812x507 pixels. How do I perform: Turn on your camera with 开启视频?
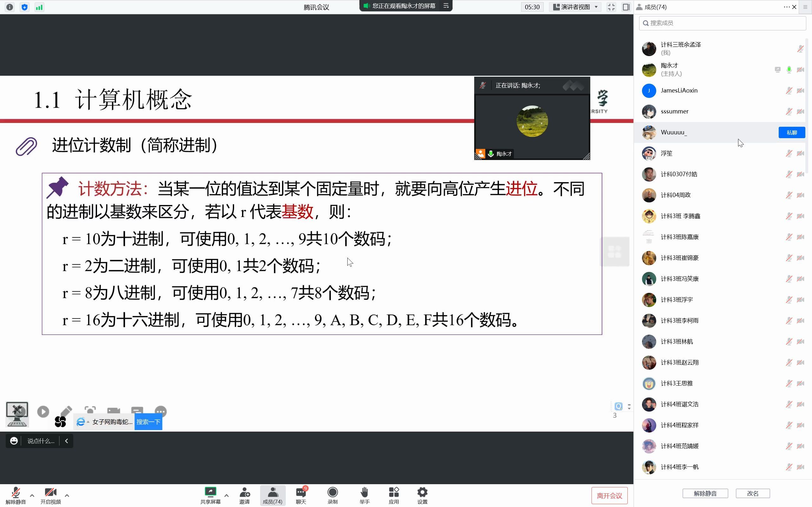tap(50, 495)
